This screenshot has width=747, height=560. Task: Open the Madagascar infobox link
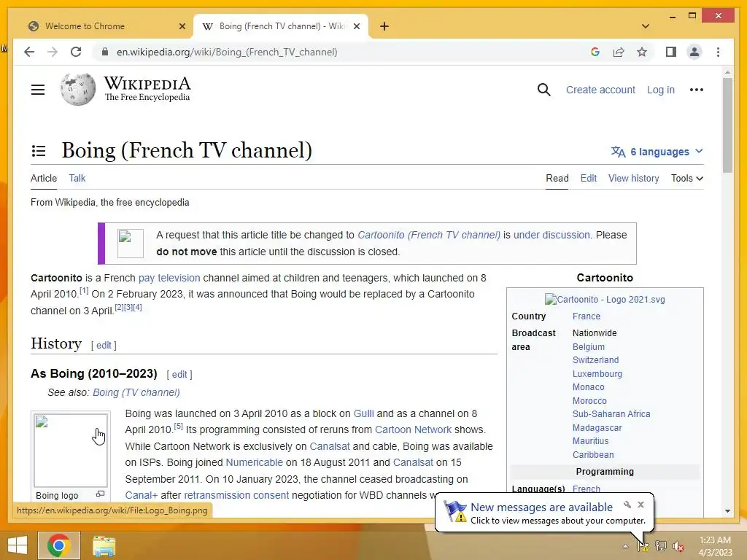pyautogui.click(x=597, y=427)
